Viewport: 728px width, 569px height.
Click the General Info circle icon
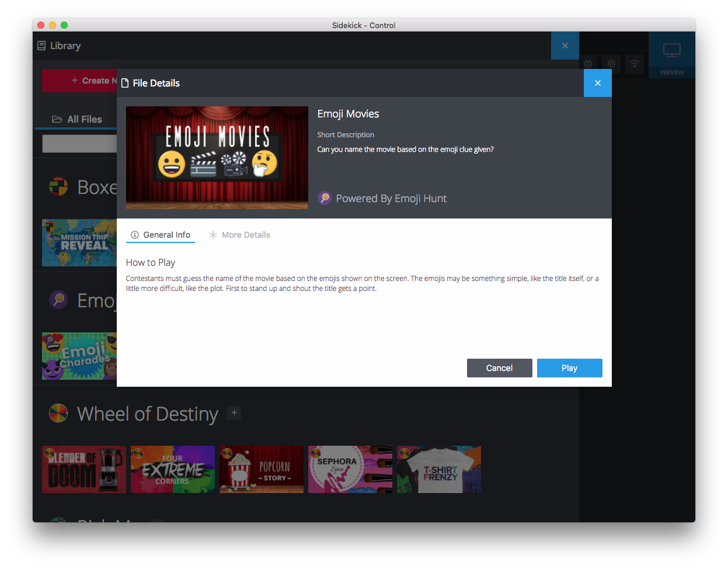point(135,235)
